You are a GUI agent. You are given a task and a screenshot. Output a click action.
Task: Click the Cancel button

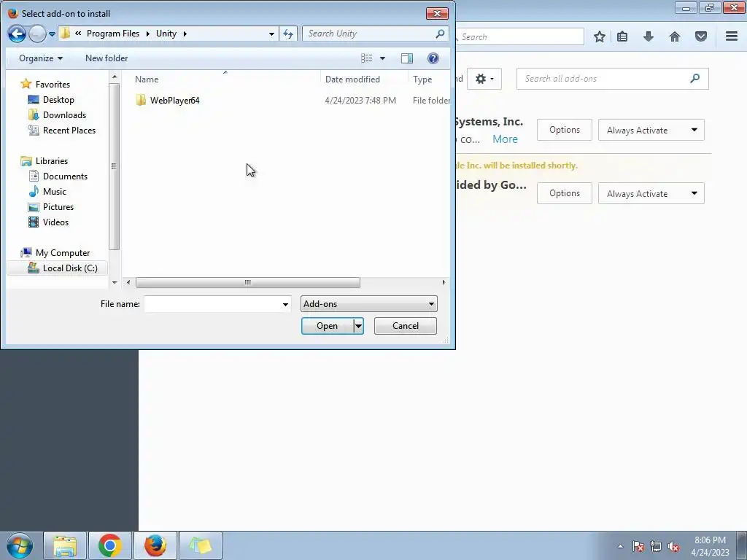pyautogui.click(x=406, y=326)
